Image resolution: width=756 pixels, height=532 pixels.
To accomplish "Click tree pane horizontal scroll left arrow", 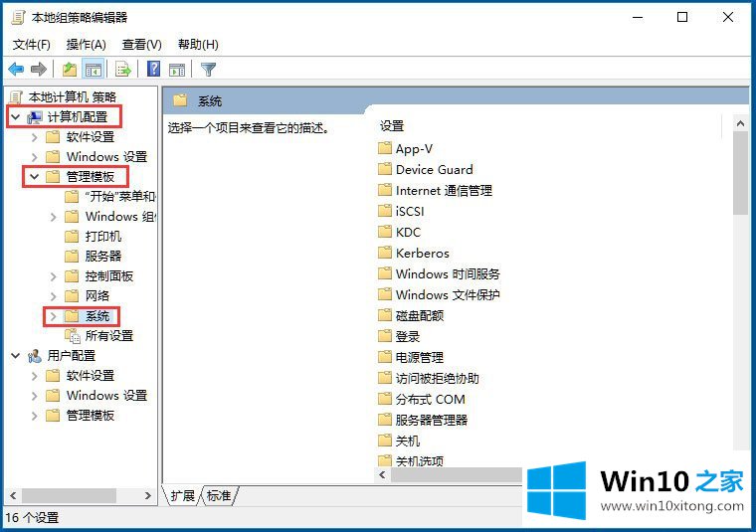I will click(13, 495).
